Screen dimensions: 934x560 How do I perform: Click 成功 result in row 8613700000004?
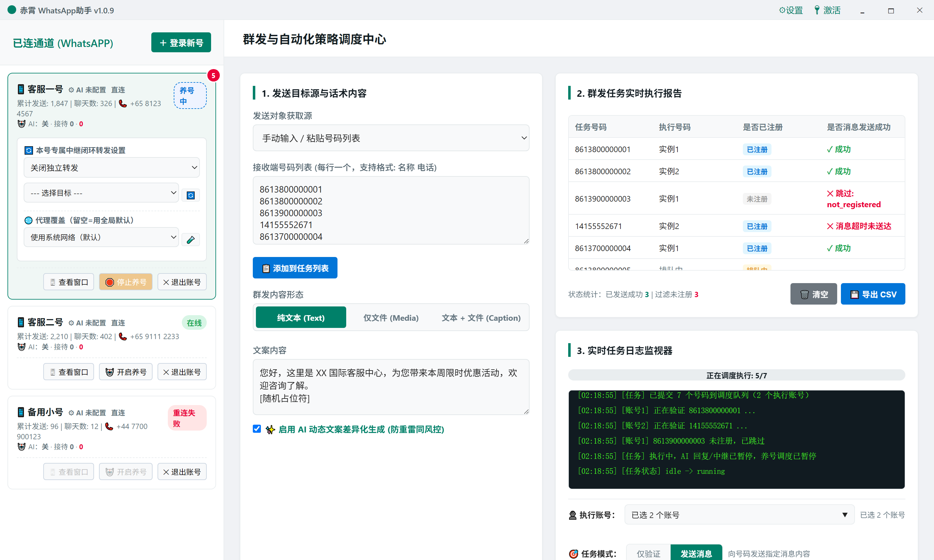[838, 248]
